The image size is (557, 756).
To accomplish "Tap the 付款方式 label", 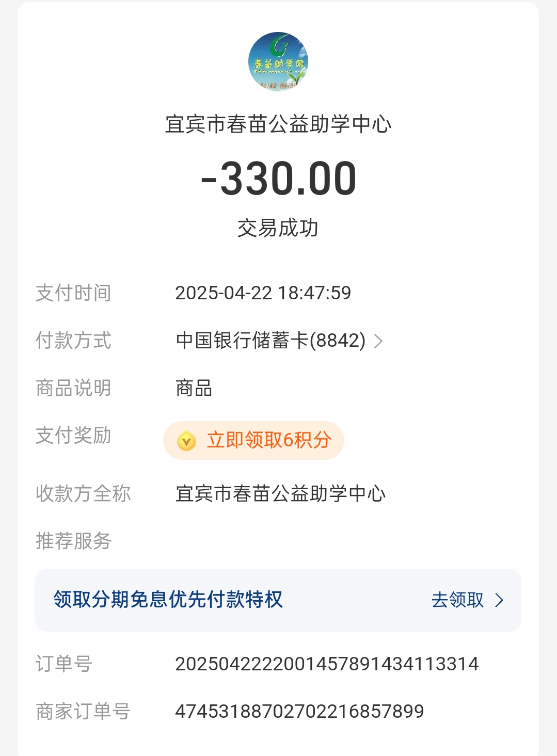I will click(74, 341).
